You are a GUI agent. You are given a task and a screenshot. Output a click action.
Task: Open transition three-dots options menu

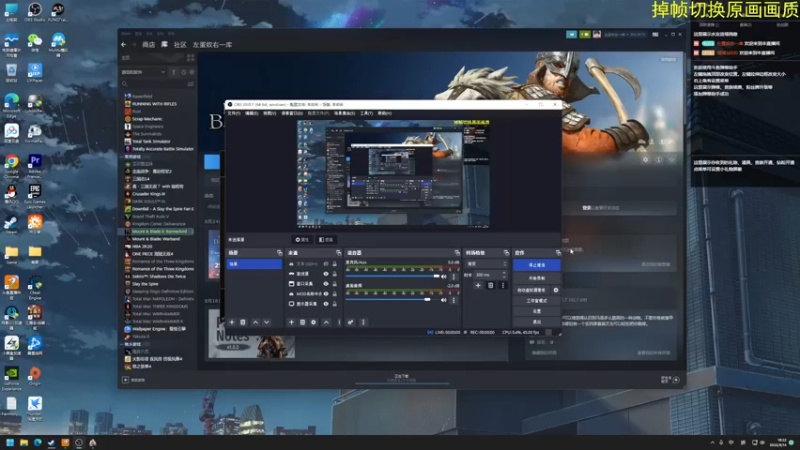coord(503,285)
